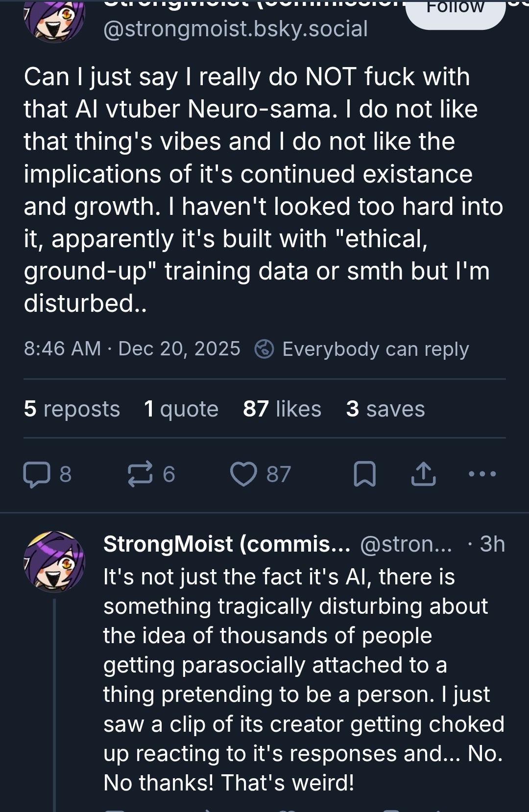
Task: Open the reply post about parasocial attachment
Action: point(304,679)
